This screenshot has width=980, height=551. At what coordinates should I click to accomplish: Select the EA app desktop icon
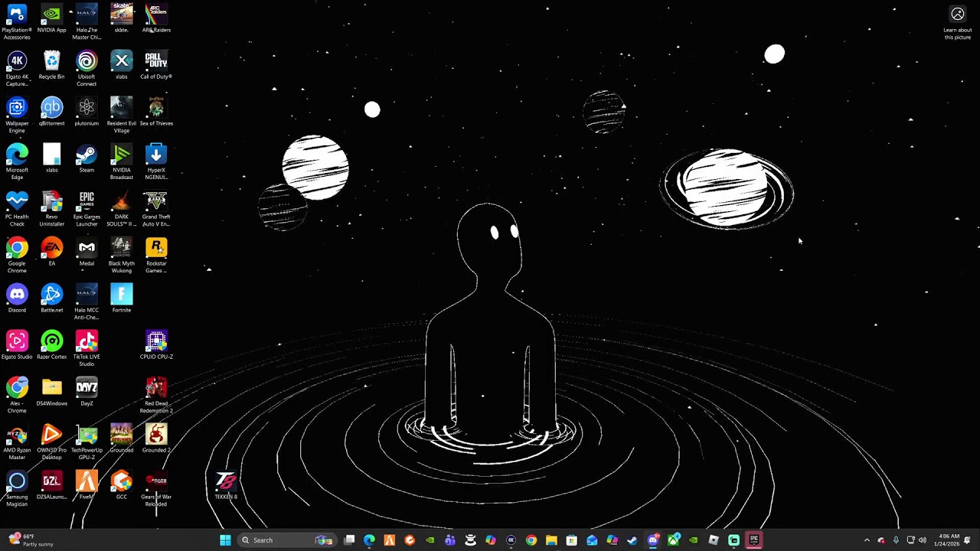pos(51,253)
